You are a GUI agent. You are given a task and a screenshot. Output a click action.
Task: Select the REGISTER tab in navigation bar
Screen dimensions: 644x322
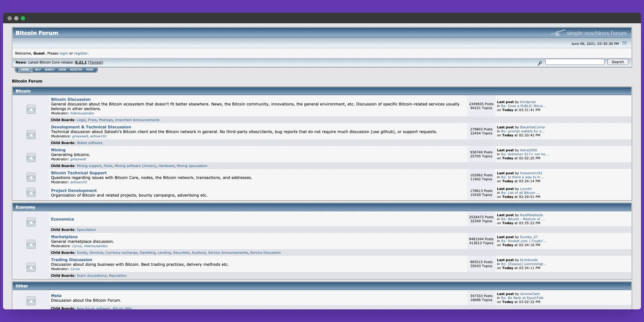click(76, 70)
